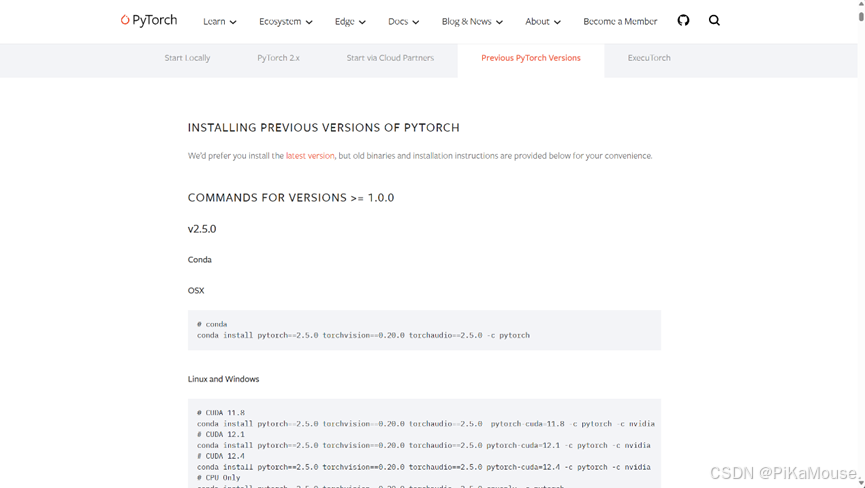Click the OSX conda install command
This screenshot has width=865, height=488.
click(x=363, y=335)
